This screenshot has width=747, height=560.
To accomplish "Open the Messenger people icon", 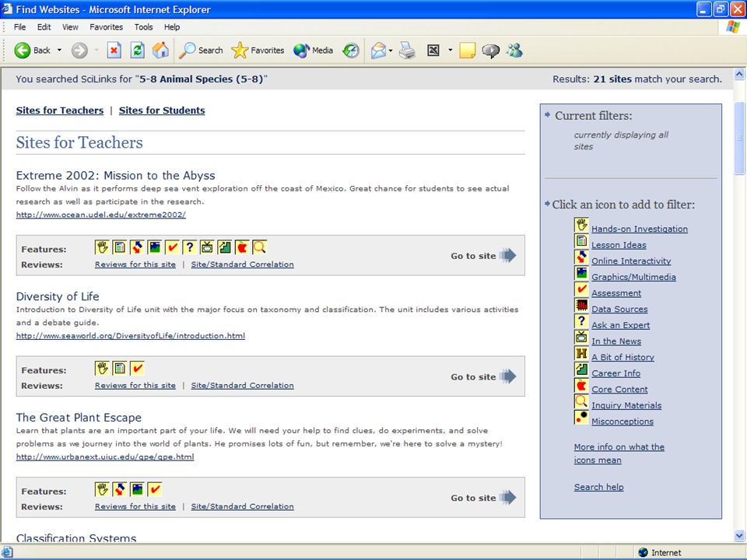I will (514, 50).
